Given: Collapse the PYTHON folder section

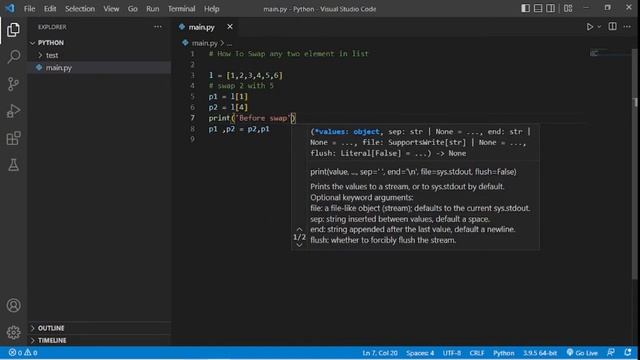Looking at the screenshot, I should point(99,43).
